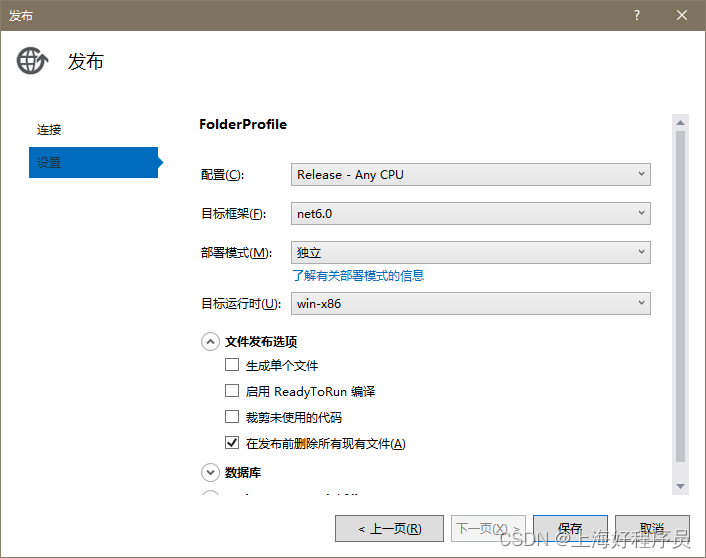The image size is (706, 558).
Task: Click the scrollbar down arrow
Action: (x=680, y=486)
